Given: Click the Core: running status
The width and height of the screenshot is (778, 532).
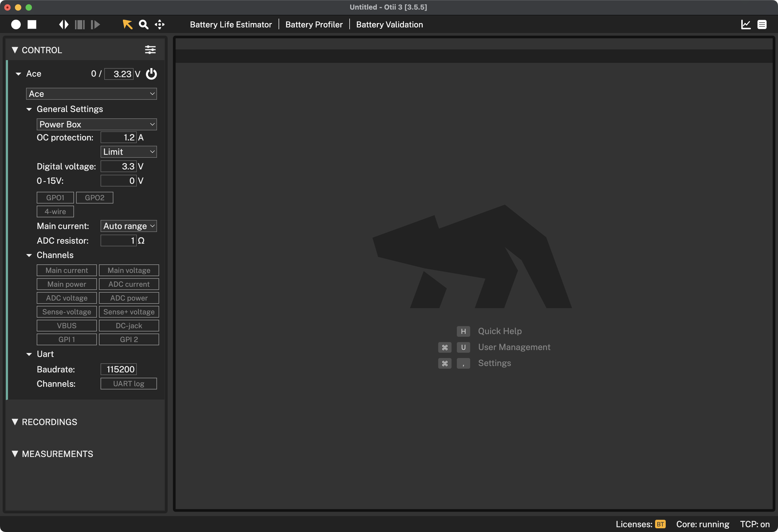Looking at the screenshot, I should [702, 524].
